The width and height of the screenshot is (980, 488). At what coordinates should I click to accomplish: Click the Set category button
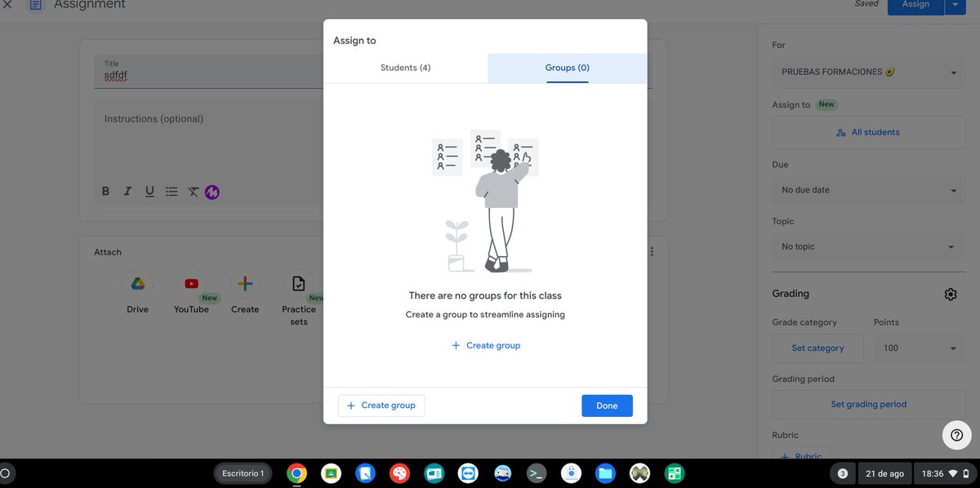pos(817,348)
